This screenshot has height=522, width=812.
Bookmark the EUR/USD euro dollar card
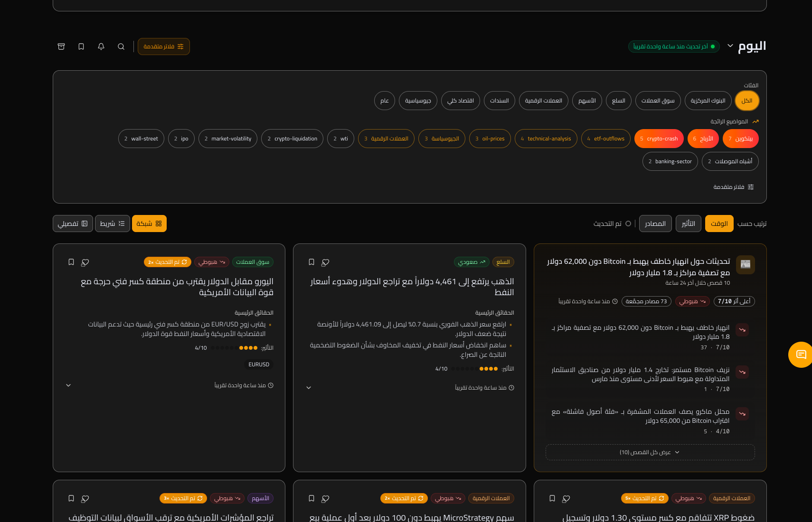pyautogui.click(x=71, y=262)
